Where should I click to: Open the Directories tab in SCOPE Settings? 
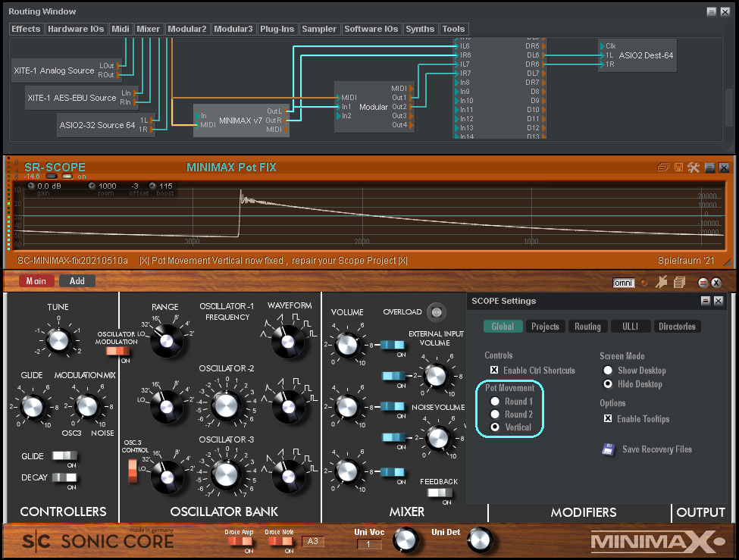678,327
